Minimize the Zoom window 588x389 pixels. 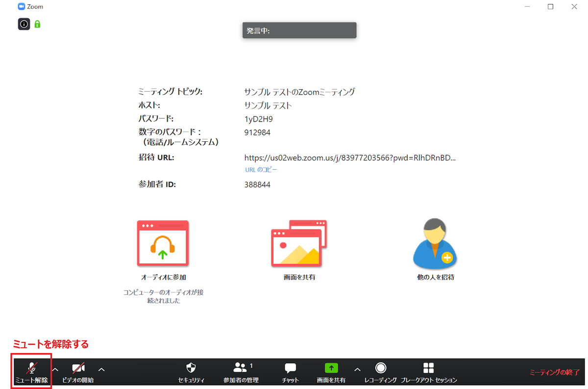[527, 6]
